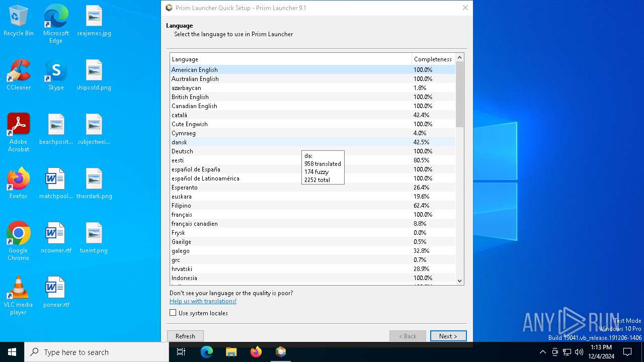
Task: Open notification center icon
Action: [x=627, y=352]
